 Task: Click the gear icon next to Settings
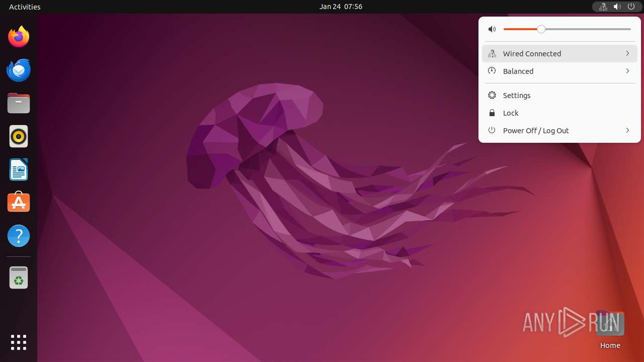(492, 95)
